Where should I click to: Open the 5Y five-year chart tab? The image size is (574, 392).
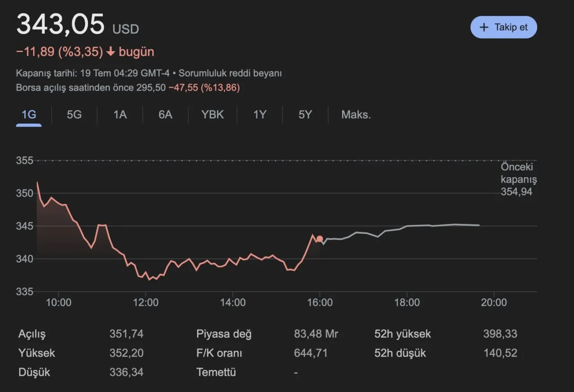[x=305, y=115]
